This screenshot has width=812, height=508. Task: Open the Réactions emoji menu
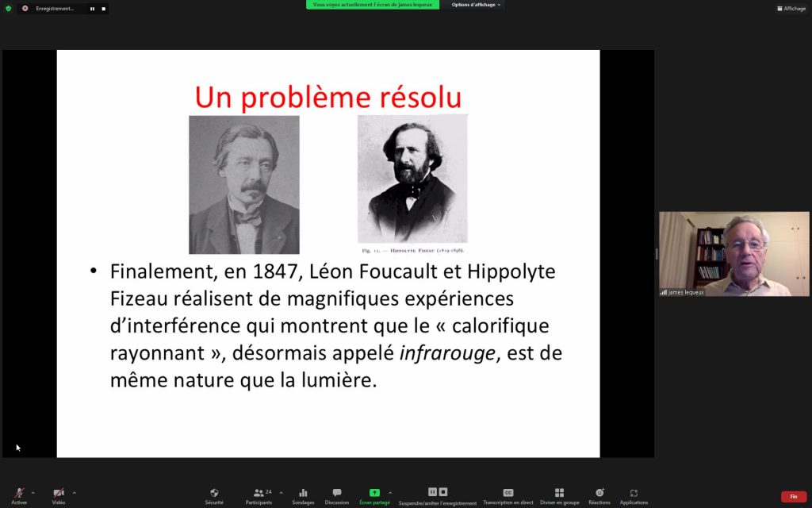[x=599, y=495]
